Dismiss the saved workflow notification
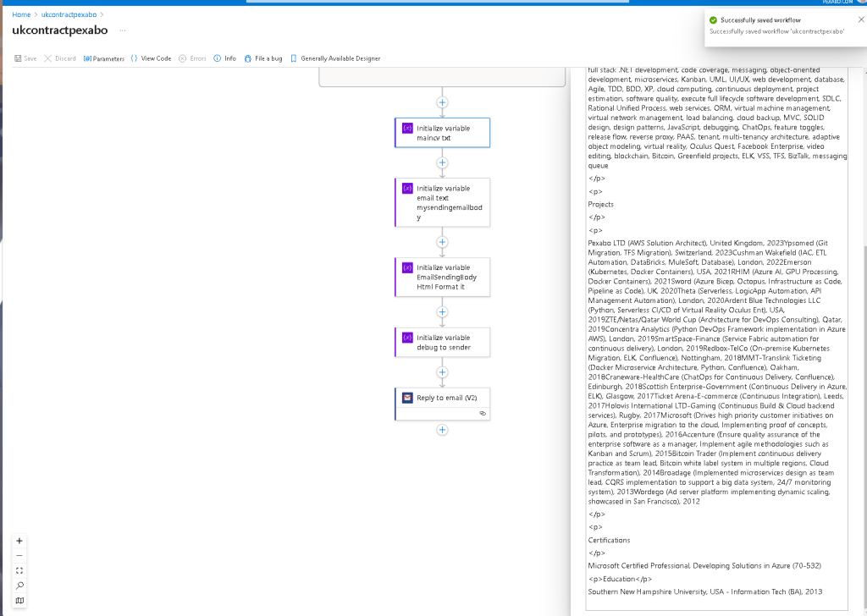867x616 pixels. pos(861,20)
